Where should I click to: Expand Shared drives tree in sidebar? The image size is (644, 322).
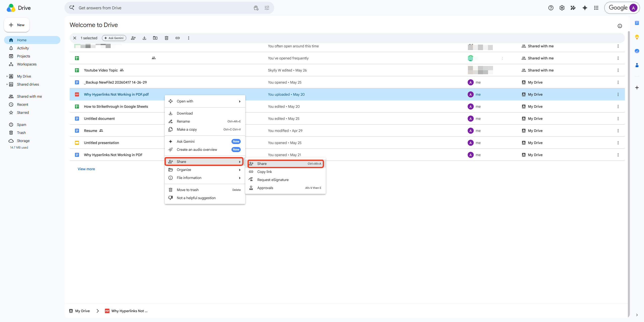[7, 84]
